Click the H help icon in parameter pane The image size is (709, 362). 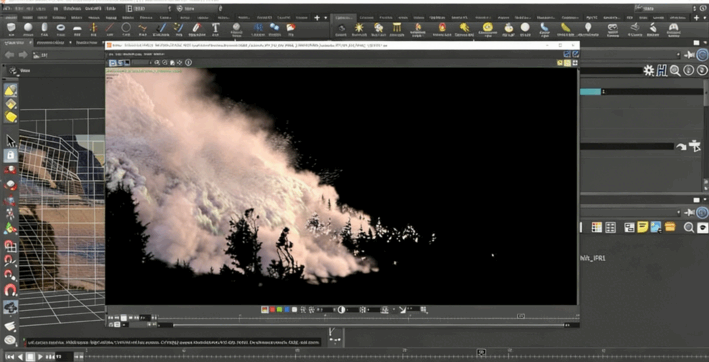[x=662, y=71]
